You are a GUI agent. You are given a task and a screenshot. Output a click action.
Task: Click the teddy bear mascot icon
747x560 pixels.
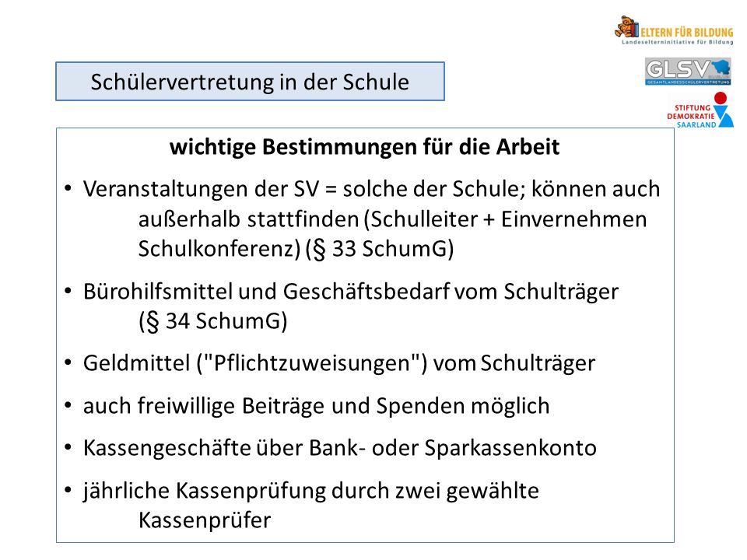626,26
